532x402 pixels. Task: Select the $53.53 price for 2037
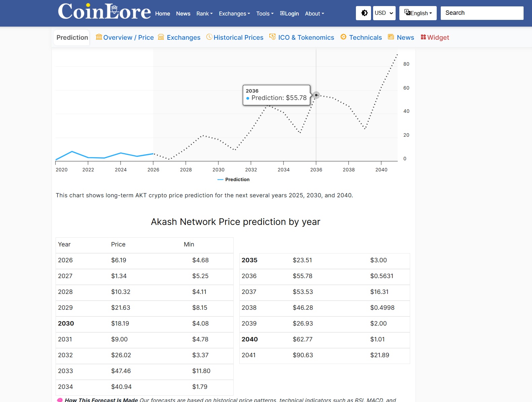pyautogui.click(x=303, y=292)
